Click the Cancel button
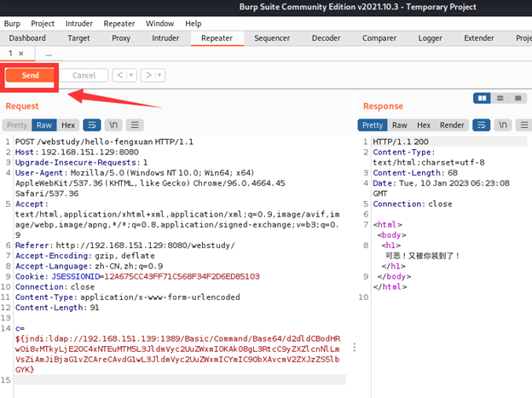The width and height of the screenshot is (532, 398). pyautogui.click(x=84, y=75)
